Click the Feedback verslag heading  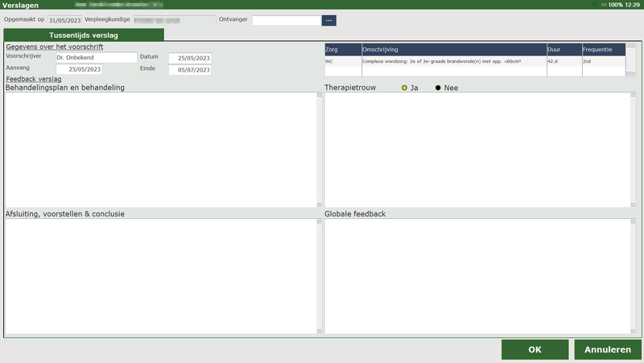point(34,79)
